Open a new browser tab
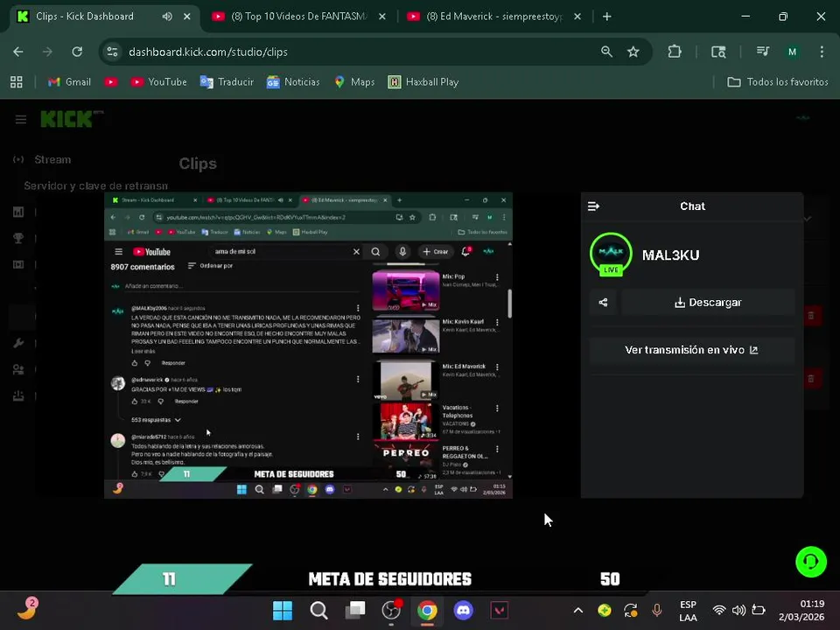The height and width of the screenshot is (630, 840). coord(606,17)
